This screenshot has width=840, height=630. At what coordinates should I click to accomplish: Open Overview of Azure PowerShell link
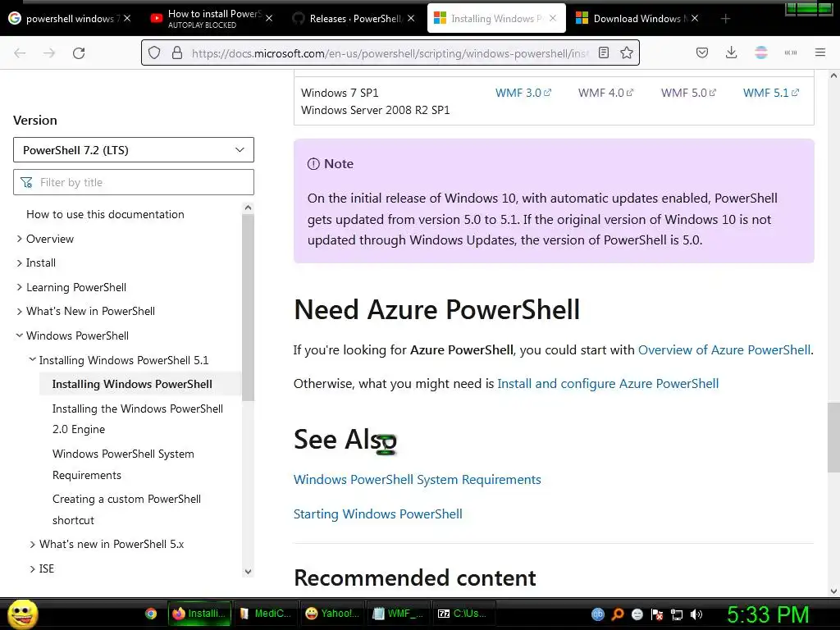coord(724,349)
